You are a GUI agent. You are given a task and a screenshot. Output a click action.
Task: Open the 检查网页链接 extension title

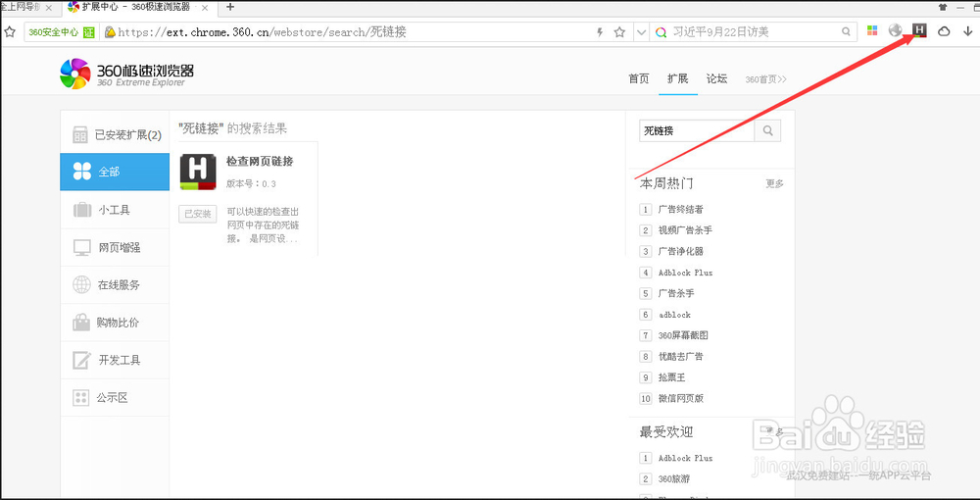click(260, 161)
